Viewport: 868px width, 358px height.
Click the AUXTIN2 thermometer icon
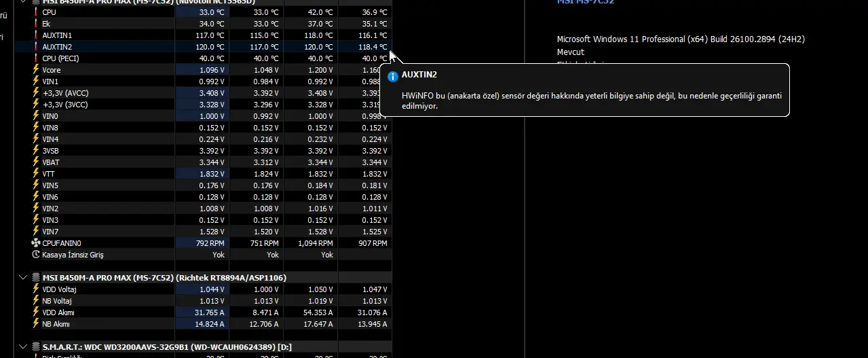coord(36,47)
